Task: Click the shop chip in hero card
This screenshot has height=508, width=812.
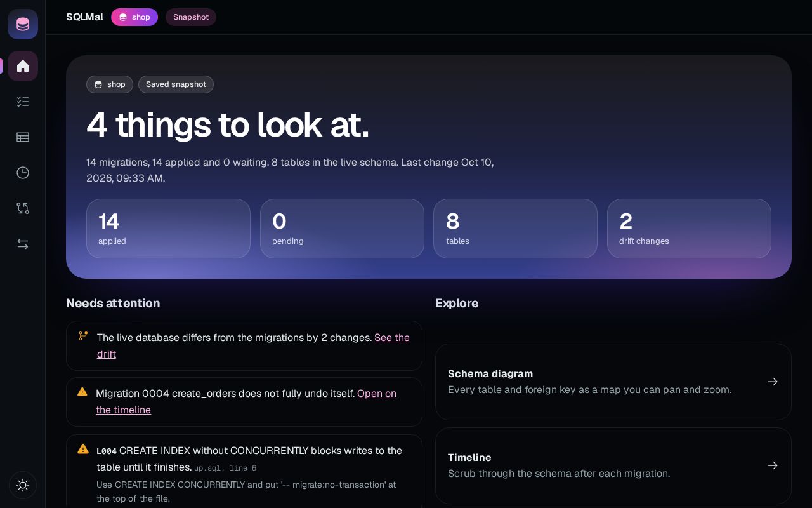Action: tap(110, 84)
